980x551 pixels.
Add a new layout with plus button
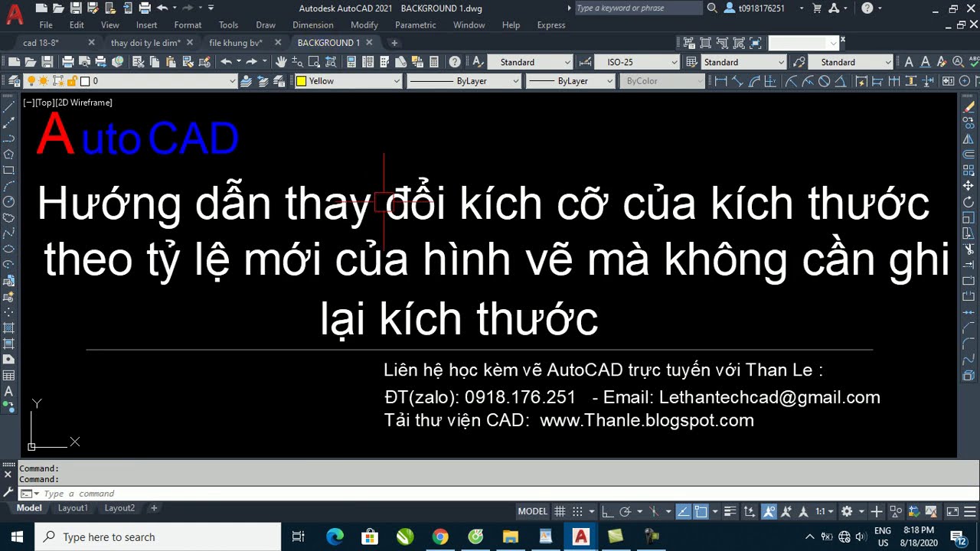(154, 508)
